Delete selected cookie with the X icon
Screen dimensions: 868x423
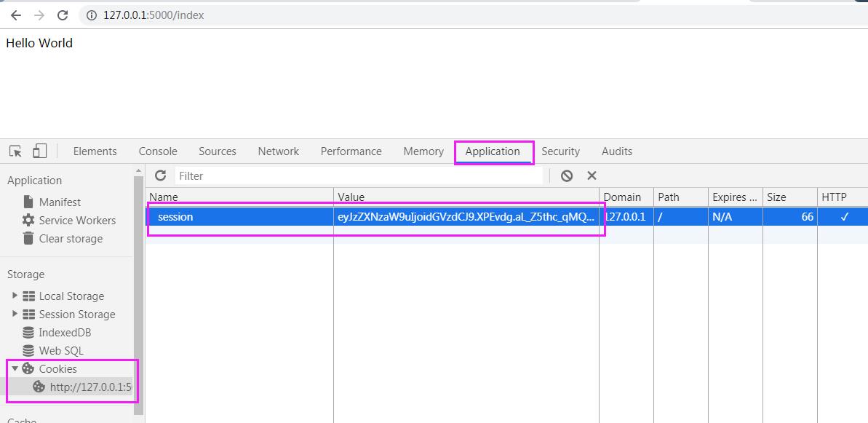(592, 175)
